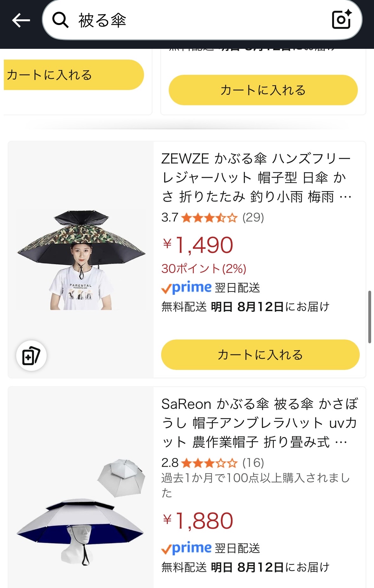Open camera lens search icon
The image size is (374, 588).
(341, 20)
